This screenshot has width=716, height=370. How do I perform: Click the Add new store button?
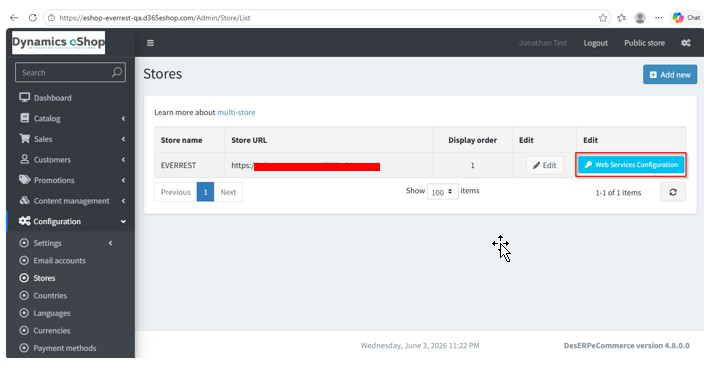click(670, 74)
